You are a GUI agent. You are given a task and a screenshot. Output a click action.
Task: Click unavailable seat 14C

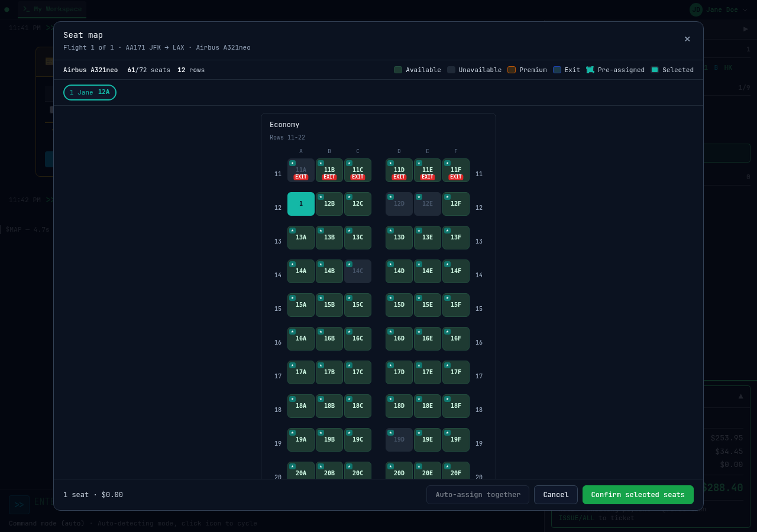coord(358,271)
